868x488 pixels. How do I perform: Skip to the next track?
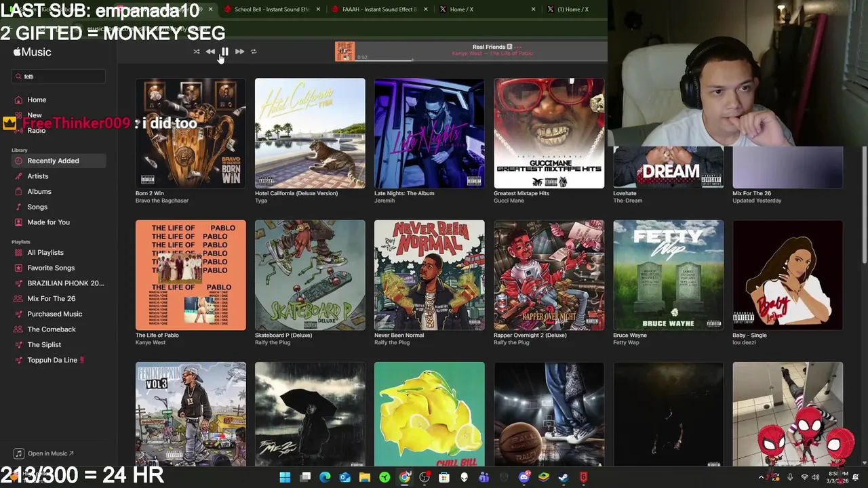pos(239,52)
